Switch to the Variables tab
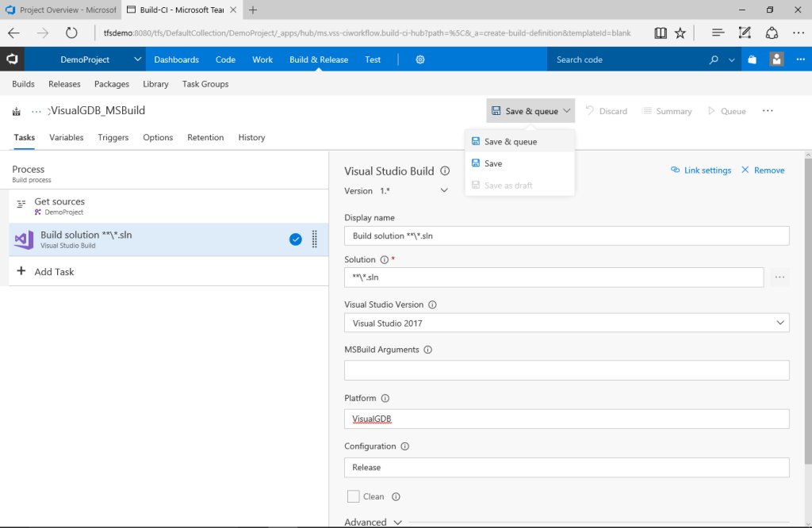812x528 pixels. tap(66, 137)
